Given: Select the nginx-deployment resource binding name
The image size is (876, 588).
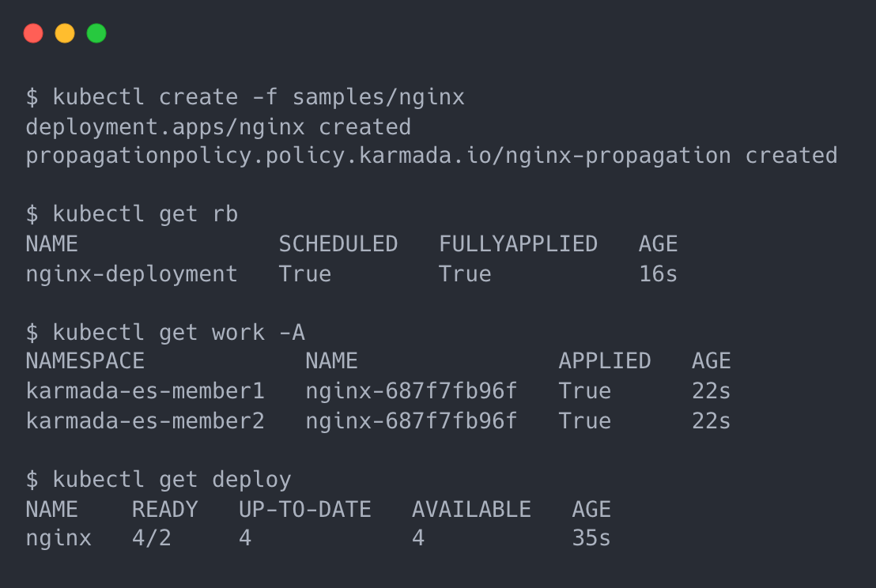Looking at the screenshot, I should 131,273.
